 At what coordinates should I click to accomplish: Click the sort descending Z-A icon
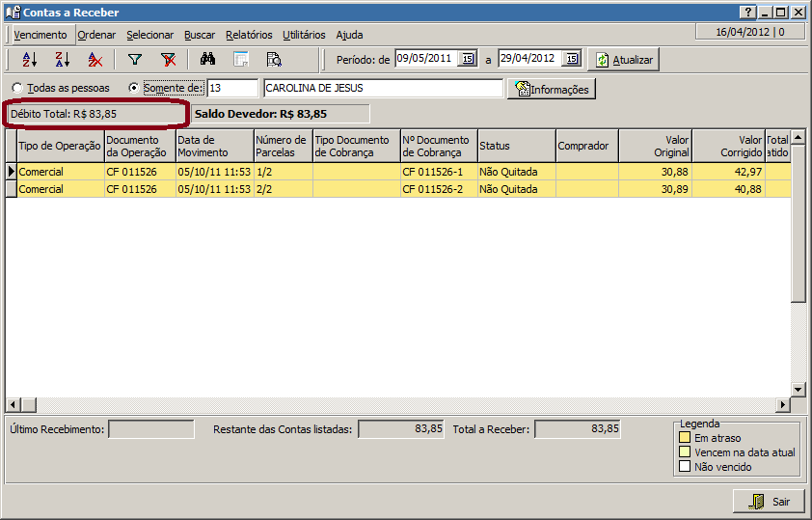62,60
